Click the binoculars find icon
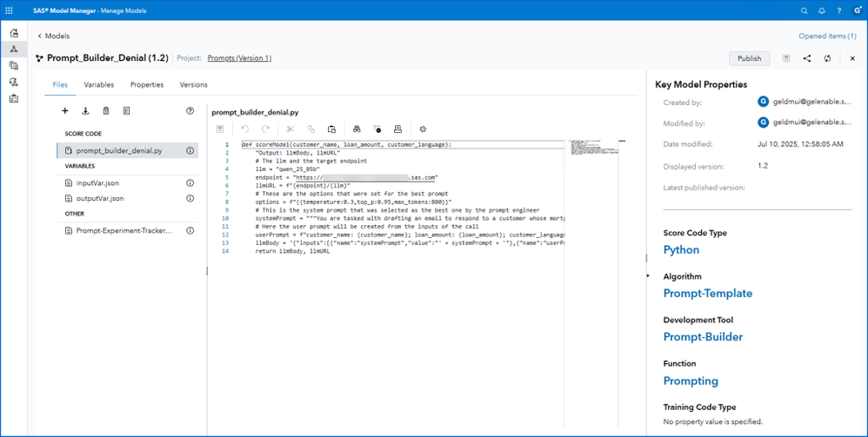The width and height of the screenshot is (868, 437). pyautogui.click(x=357, y=129)
